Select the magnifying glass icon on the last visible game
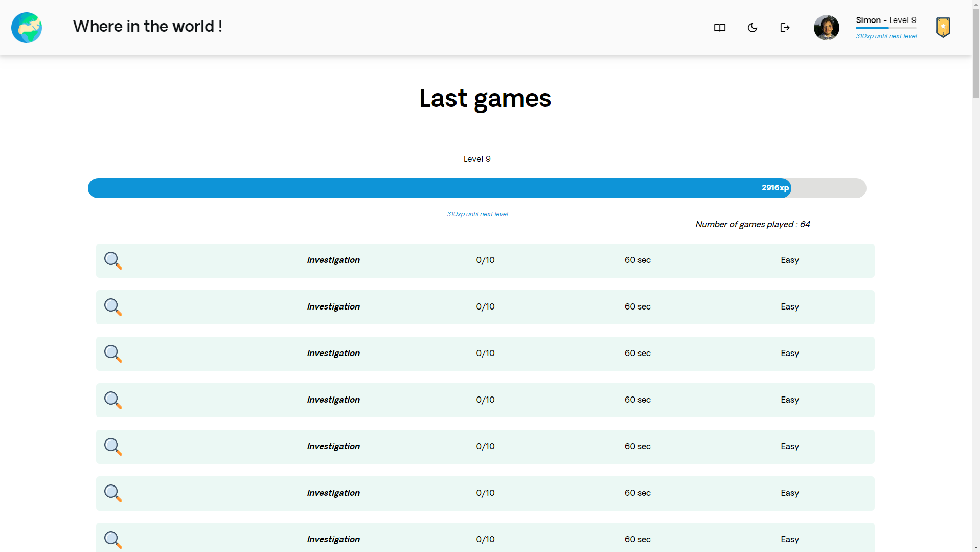 pos(112,540)
